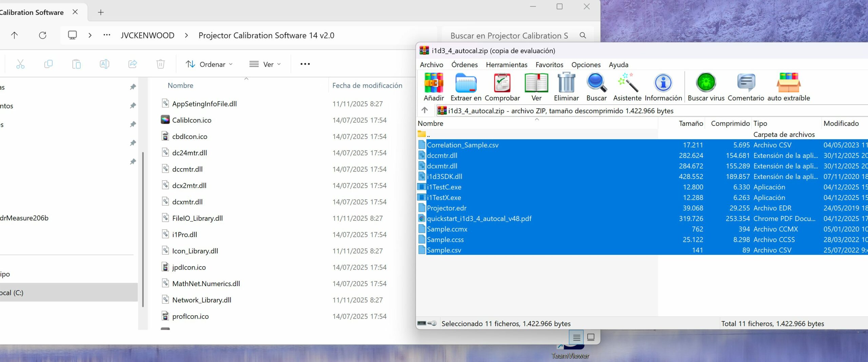Open Explorer more options ellipsis
Screen dimensions: 868x362
[305, 64]
